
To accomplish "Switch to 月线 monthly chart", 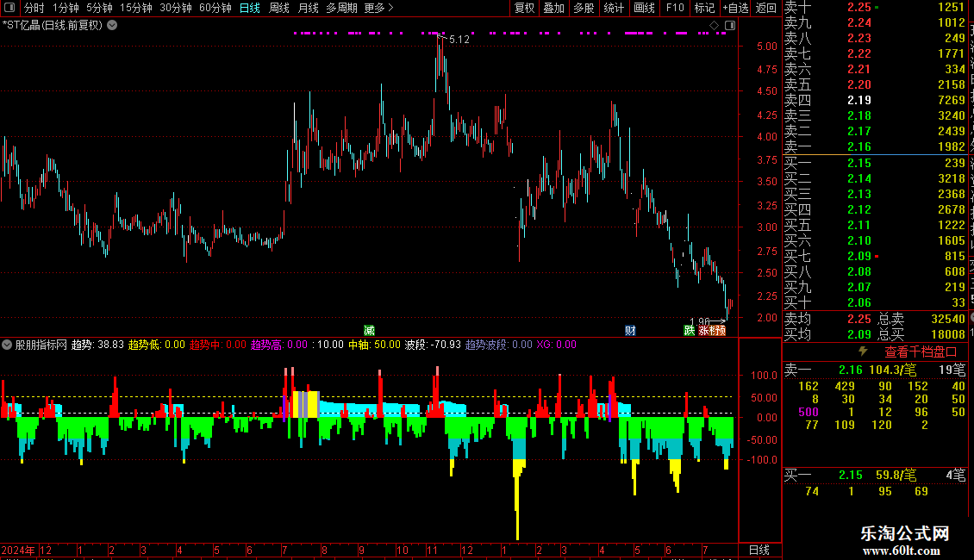I will (308, 8).
